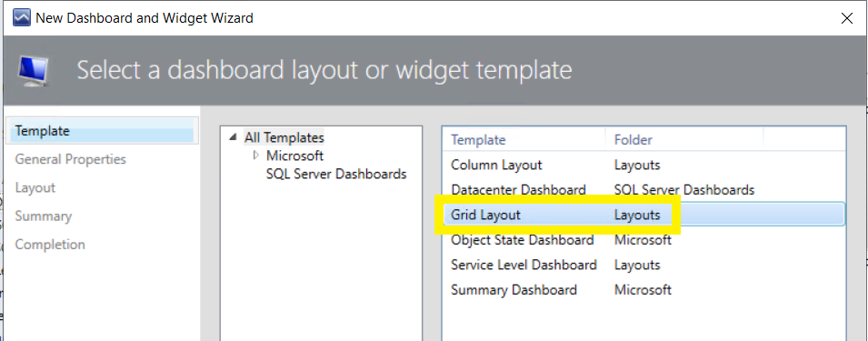The image size is (868, 341).
Task: Select the All Templates tree item
Action: coord(284,137)
